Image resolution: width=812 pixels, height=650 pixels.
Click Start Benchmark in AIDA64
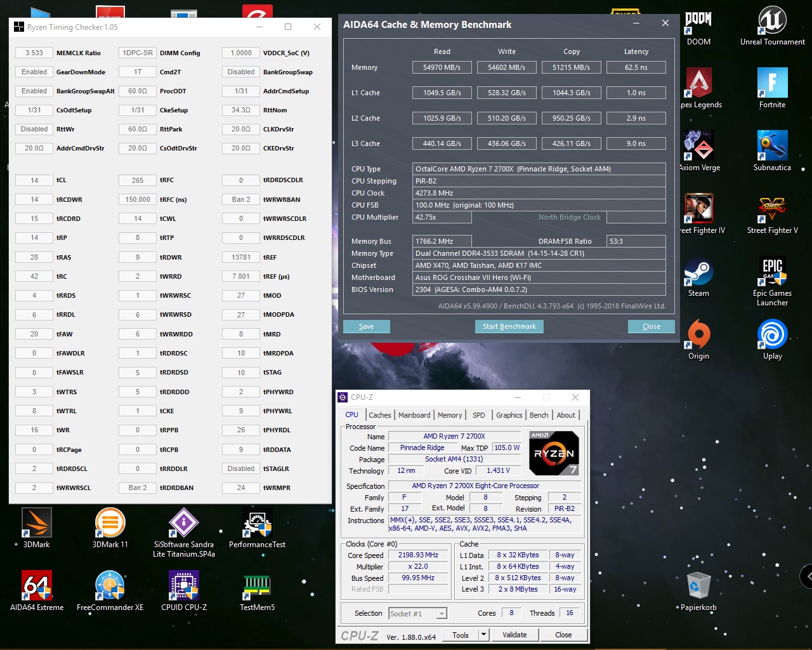pyautogui.click(x=509, y=326)
